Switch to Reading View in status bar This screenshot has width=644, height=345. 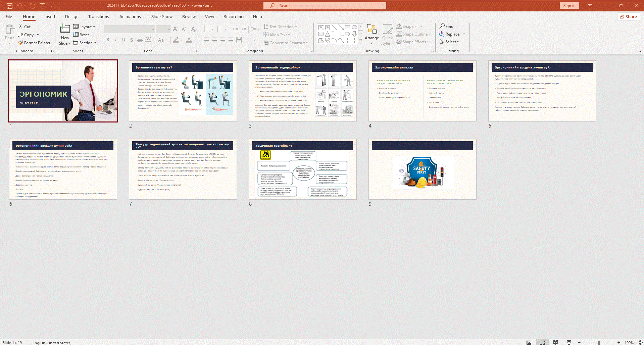click(x=555, y=342)
